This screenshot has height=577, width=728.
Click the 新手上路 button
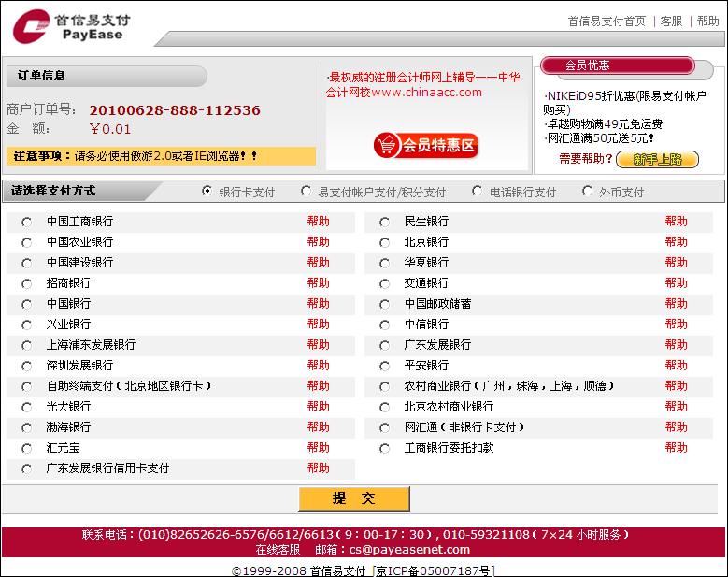[x=657, y=159]
